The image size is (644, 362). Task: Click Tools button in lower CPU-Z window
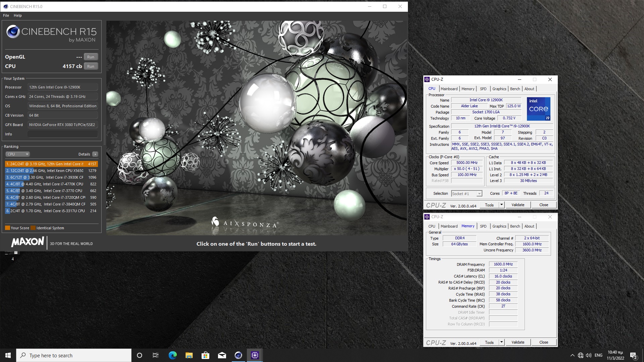coord(489,342)
